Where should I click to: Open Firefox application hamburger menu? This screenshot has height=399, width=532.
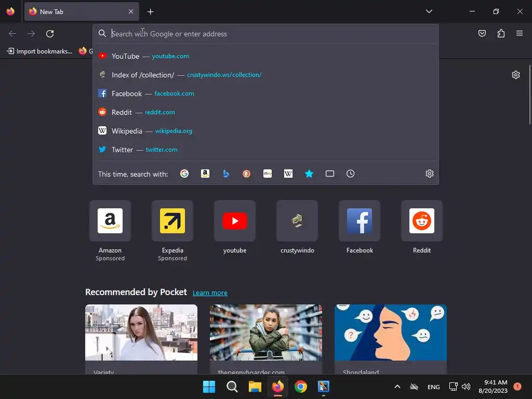tap(520, 33)
